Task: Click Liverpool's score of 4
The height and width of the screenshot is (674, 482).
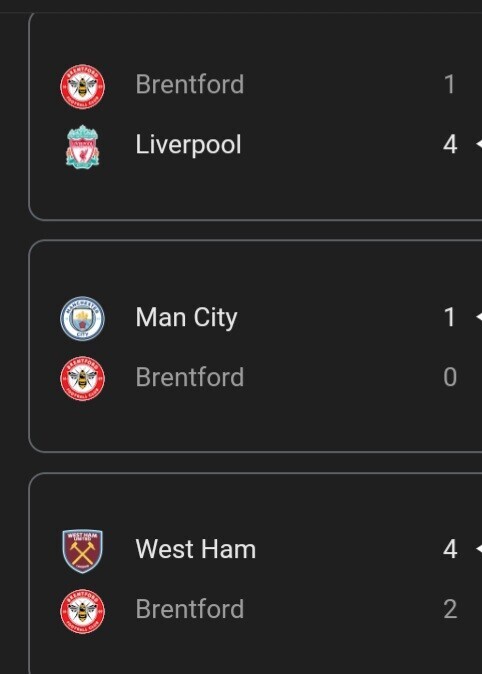Action: (x=450, y=144)
